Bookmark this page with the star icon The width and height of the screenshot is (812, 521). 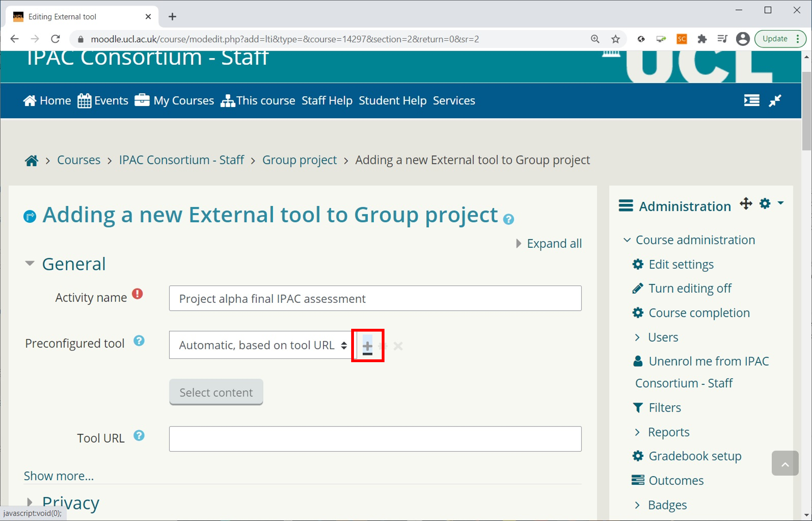click(x=615, y=39)
